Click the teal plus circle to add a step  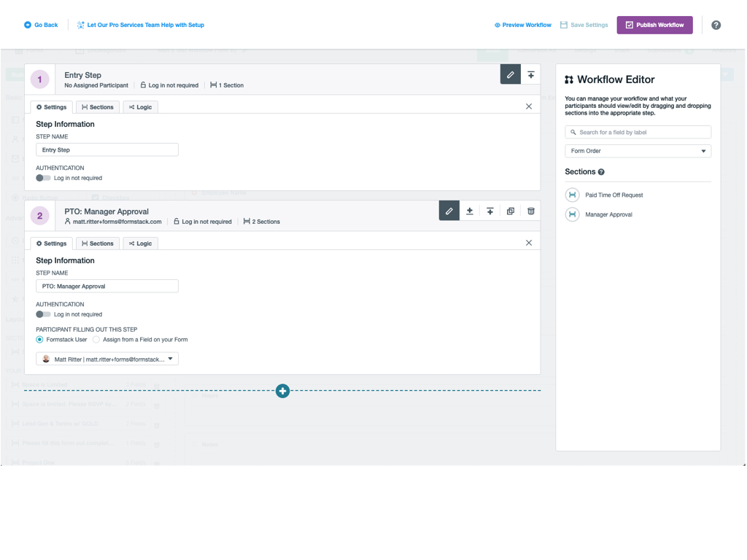click(282, 391)
